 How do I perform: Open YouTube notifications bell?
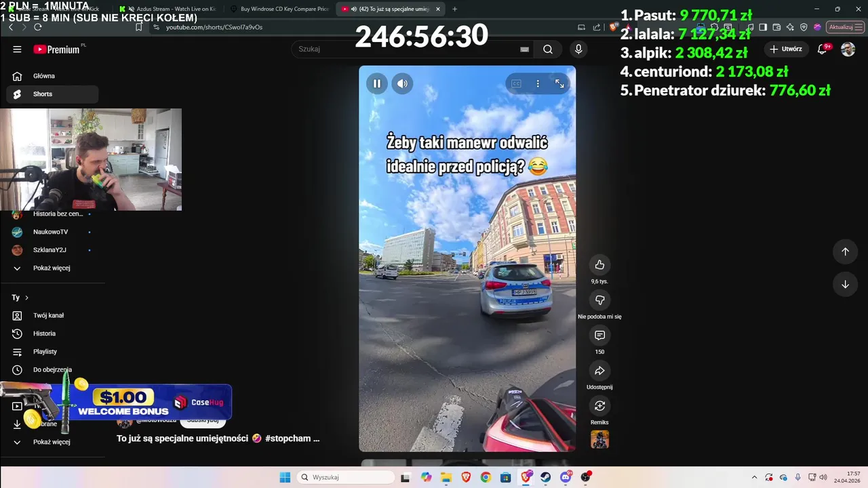pyautogui.click(x=823, y=49)
